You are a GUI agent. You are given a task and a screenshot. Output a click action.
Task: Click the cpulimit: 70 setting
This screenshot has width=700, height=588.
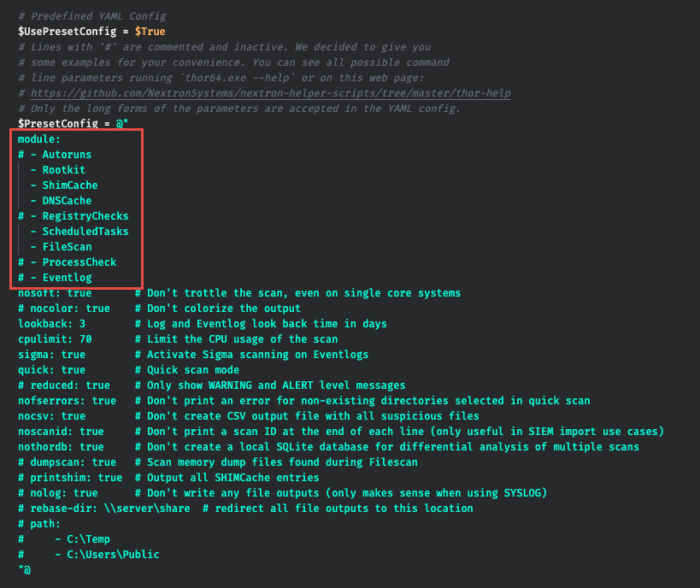[55, 338]
